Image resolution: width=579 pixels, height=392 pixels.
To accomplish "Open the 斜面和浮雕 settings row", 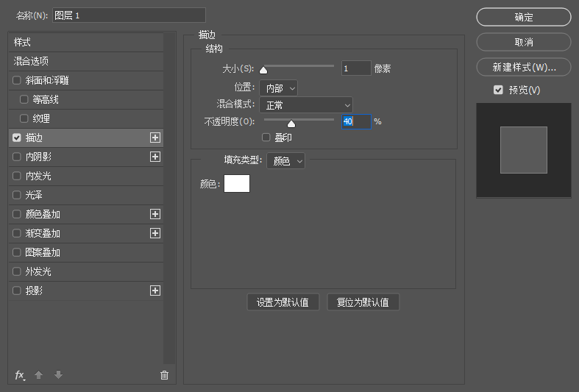I will pos(85,80).
